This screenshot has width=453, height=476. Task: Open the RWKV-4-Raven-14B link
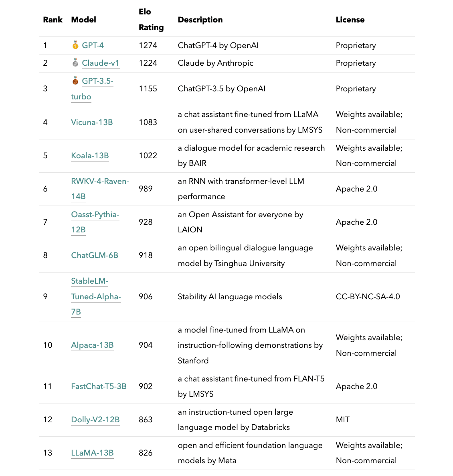[100, 189]
